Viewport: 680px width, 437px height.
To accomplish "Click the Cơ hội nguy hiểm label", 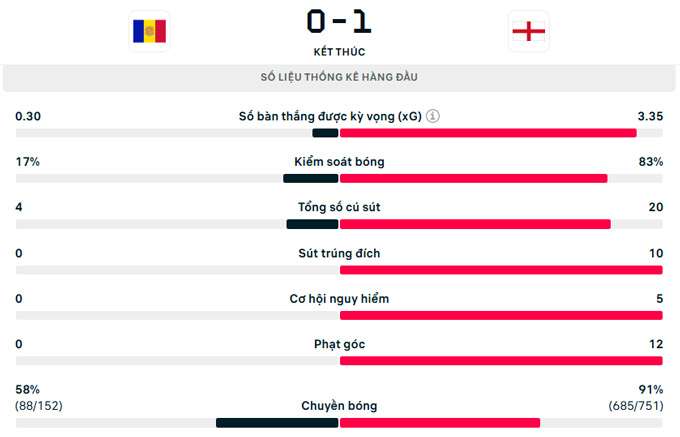I will pyautogui.click(x=339, y=299).
